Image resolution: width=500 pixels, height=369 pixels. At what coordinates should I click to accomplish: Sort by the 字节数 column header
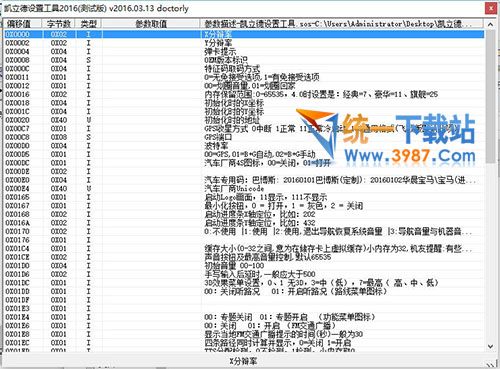click(59, 24)
